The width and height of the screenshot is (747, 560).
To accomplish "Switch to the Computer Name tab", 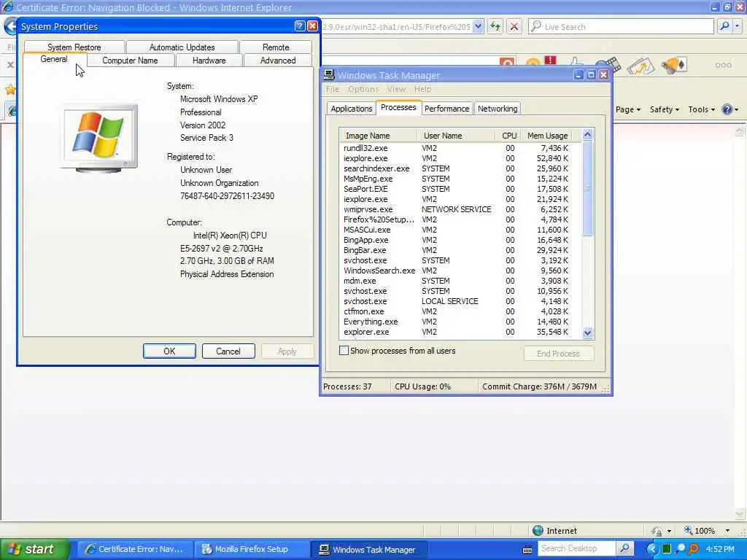I will [x=130, y=61].
